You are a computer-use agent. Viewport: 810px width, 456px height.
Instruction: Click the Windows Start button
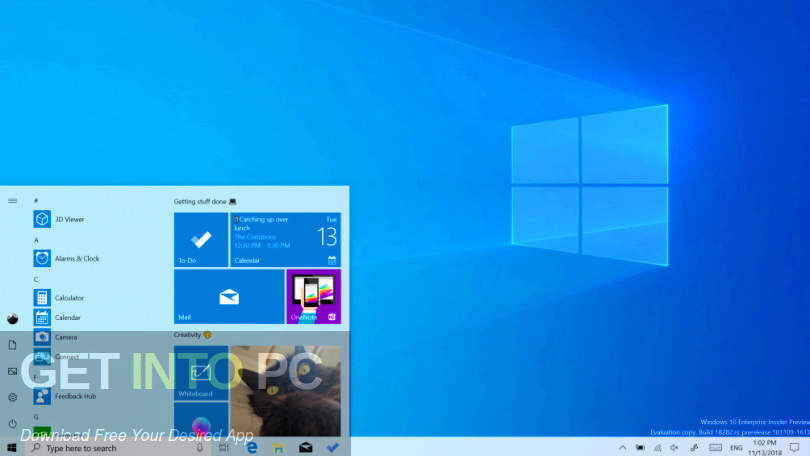(12, 447)
